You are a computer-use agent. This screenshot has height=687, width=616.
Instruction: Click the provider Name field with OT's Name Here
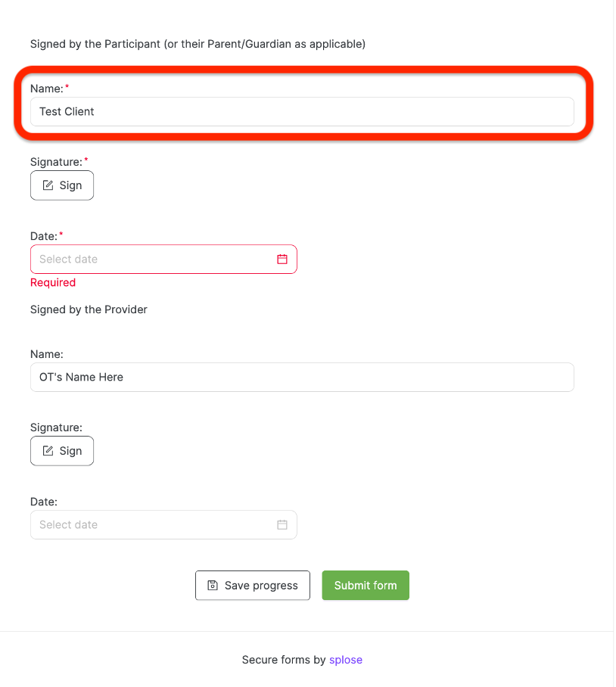302,377
